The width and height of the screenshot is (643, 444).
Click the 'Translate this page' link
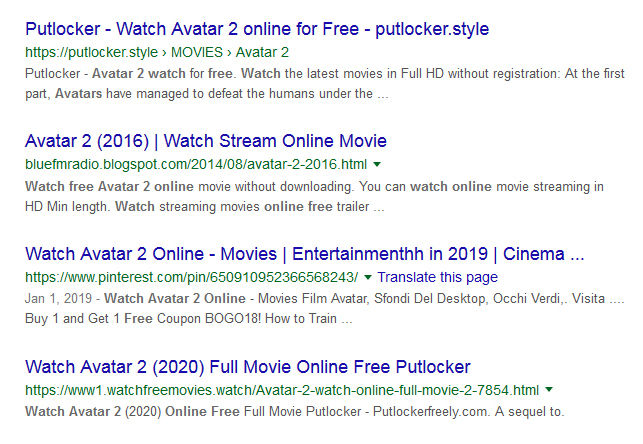pos(438,278)
